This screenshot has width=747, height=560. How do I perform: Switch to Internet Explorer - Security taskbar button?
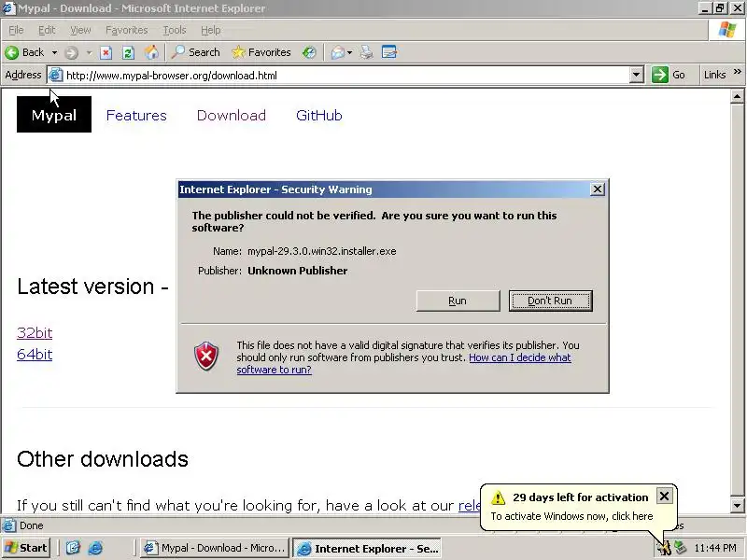[367, 549]
